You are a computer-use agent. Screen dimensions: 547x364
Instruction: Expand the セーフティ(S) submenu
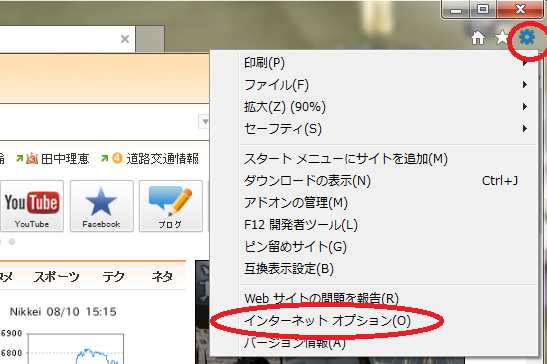(x=388, y=129)
